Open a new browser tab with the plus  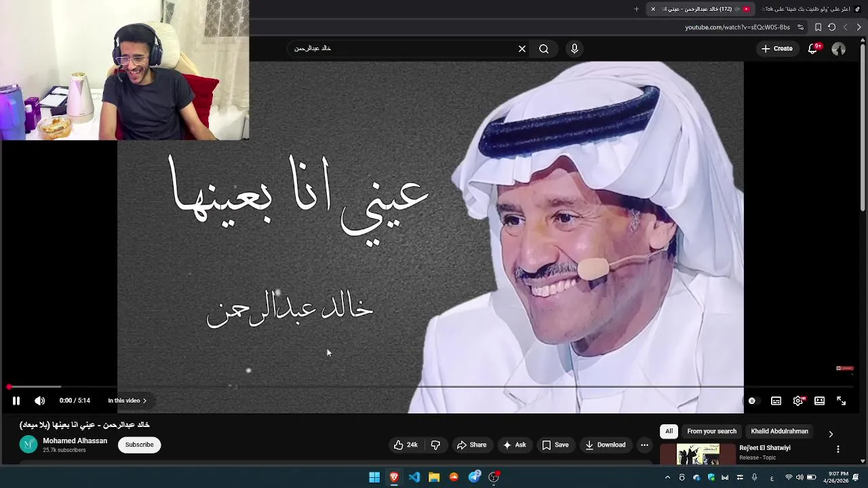point(636,9)
